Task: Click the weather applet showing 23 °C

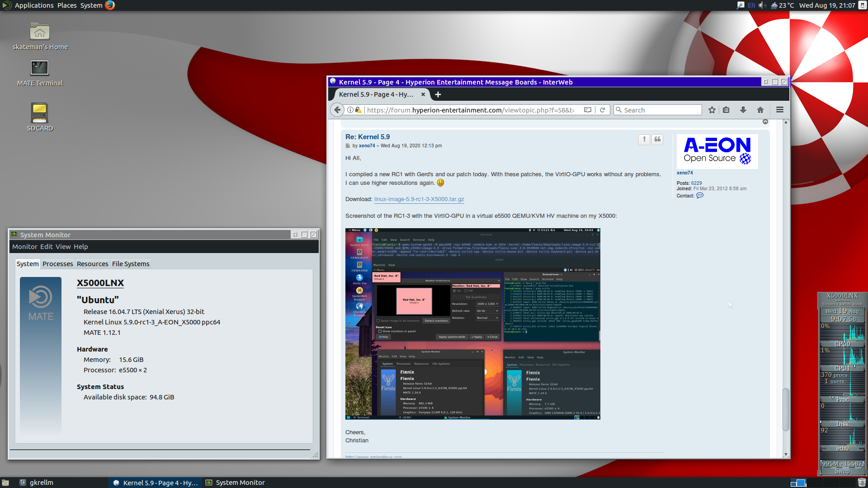Action: (x=783, y=5)
